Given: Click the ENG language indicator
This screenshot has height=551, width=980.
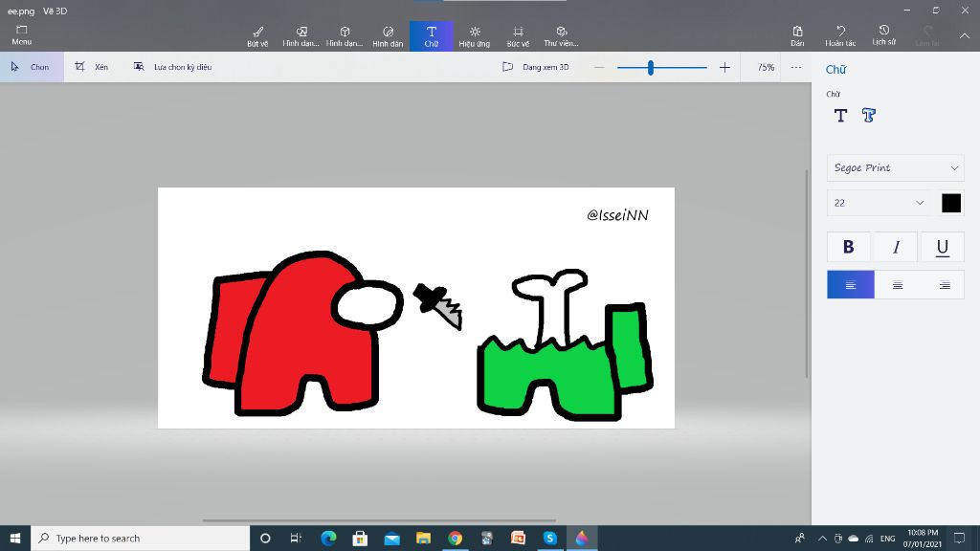Looking at the screenshot, I should pos(887,538).
